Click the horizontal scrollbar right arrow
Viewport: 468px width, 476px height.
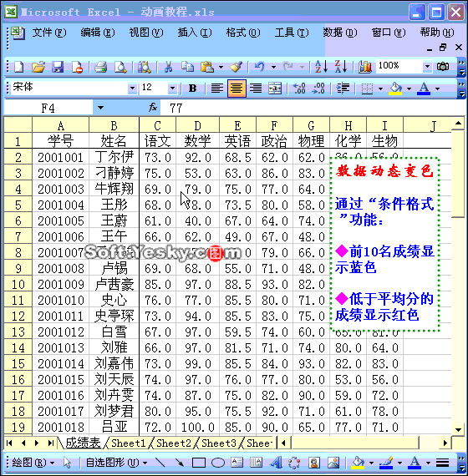445,443
